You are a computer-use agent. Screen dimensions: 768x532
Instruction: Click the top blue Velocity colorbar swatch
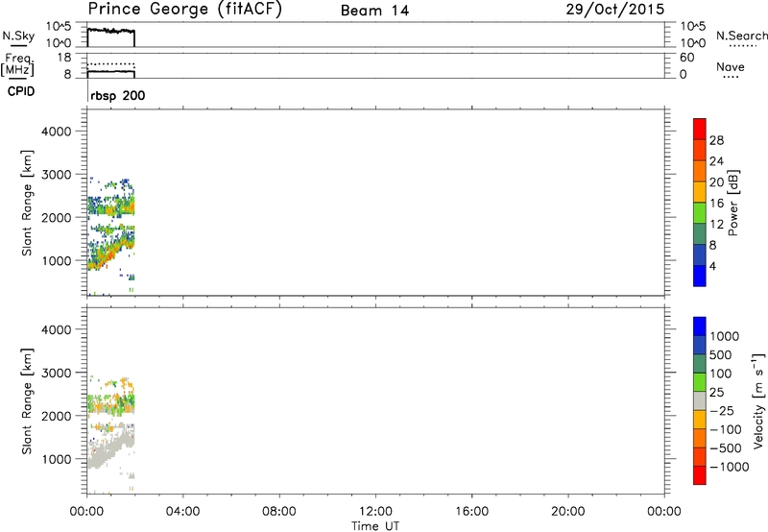click(700, 326)
